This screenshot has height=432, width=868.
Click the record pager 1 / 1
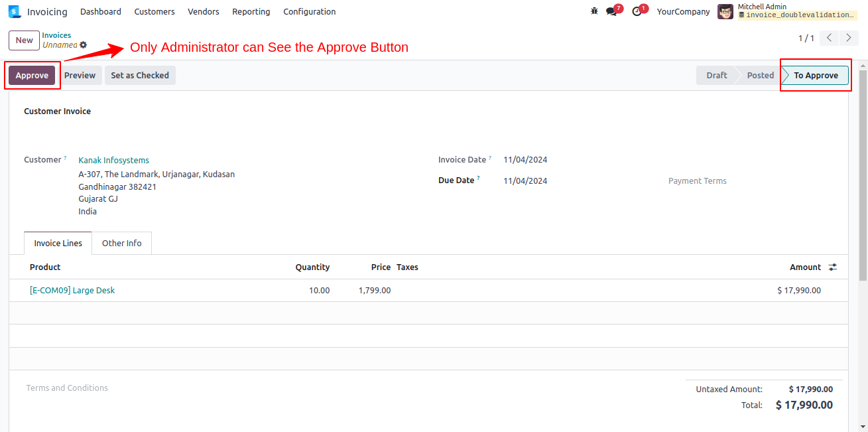pyautogui.click(x=806, y=38)
